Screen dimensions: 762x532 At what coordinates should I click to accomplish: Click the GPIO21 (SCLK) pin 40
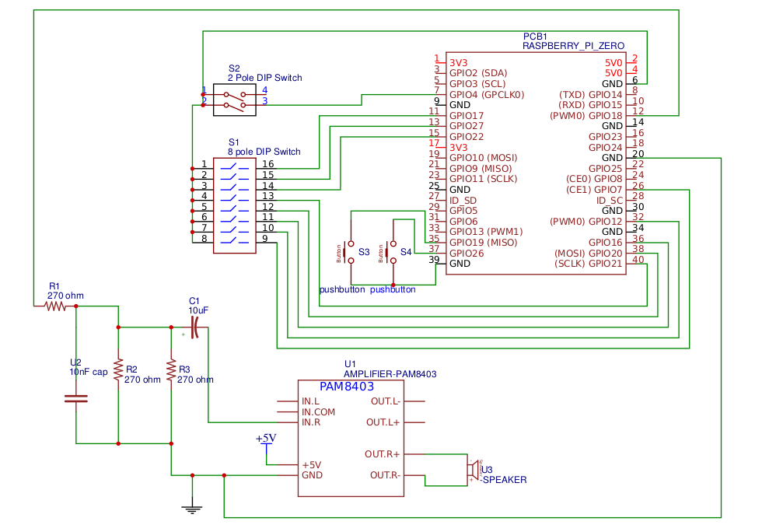[603, 264]
